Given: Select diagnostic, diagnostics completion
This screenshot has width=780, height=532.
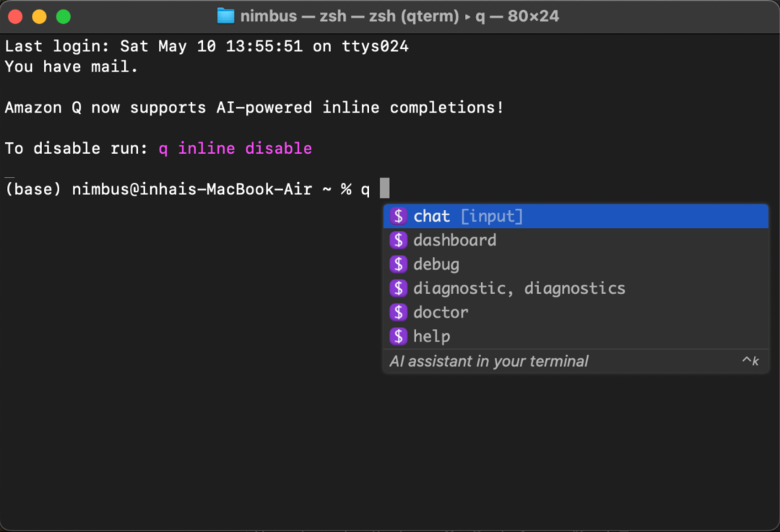Looking at the screenshot, I should 576,288.
